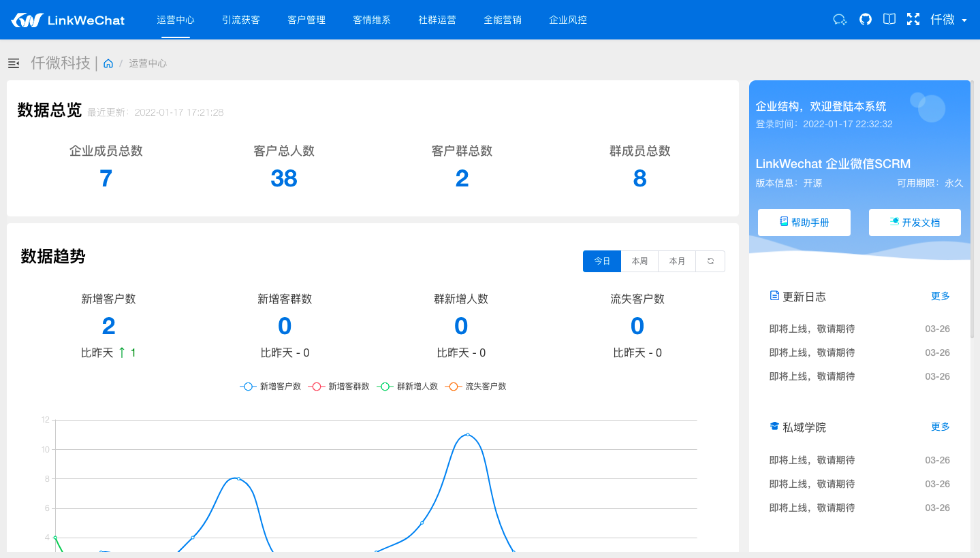Collapse the sidebar with hamburger icon
The image size is (980, 558).
click(14, 63)
